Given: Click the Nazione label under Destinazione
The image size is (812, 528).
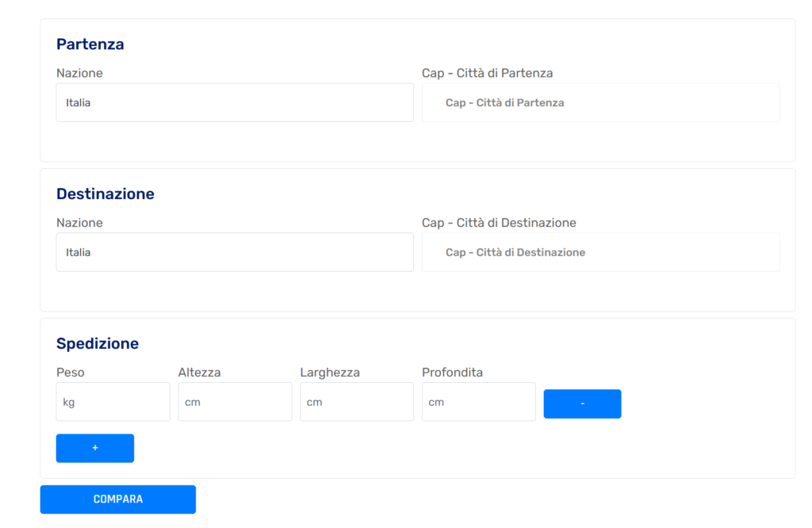Looking at the screenshot, I should pos(79,223).
